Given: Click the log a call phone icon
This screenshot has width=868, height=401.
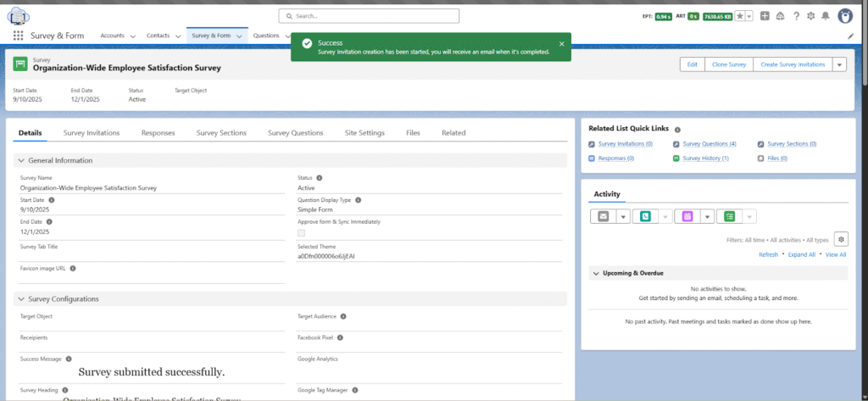Looking at the screenshot, I should coord(645,216).
